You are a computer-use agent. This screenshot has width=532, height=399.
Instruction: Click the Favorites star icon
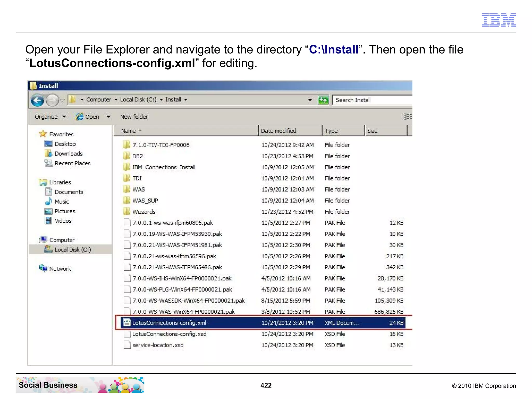(43, 134)
